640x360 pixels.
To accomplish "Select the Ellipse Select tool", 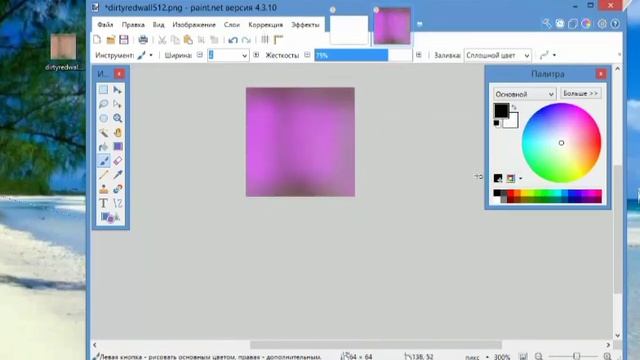I will pos(103,118).
